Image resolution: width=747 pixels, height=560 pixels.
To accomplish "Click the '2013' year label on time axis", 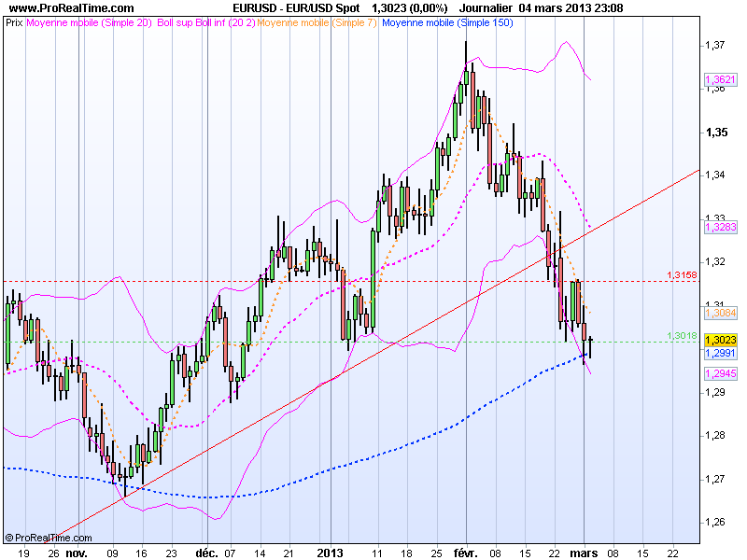I will (331, 553).
